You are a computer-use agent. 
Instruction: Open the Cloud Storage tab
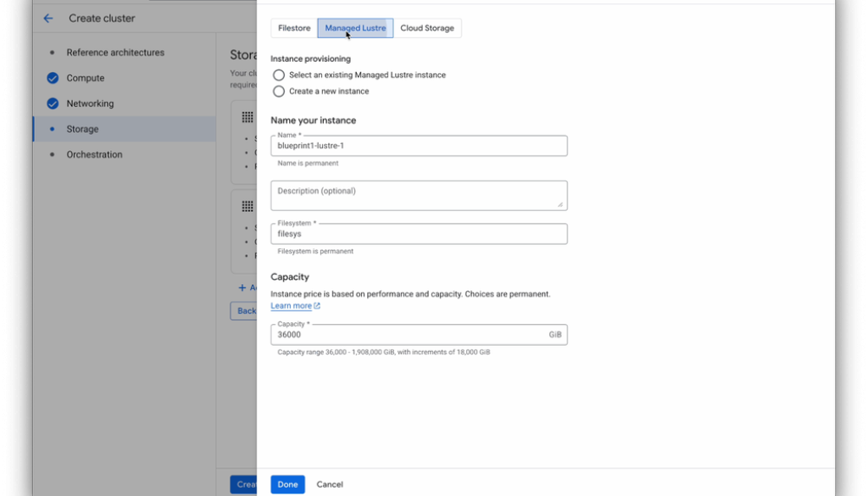click(x=427, y=28)
